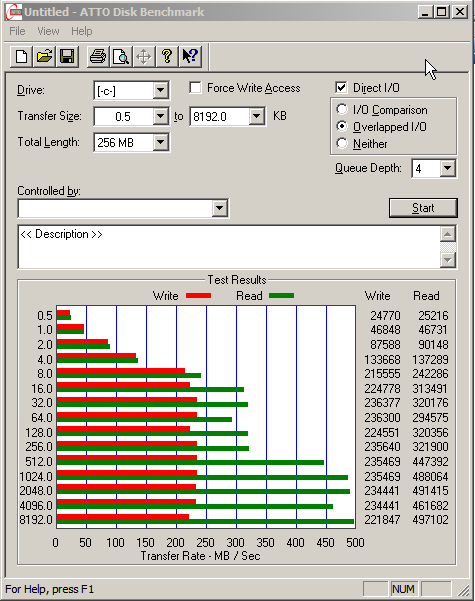
Task: Enable Force Write Access checkbox
Action: pyautogui.click(x=196, y=88)
